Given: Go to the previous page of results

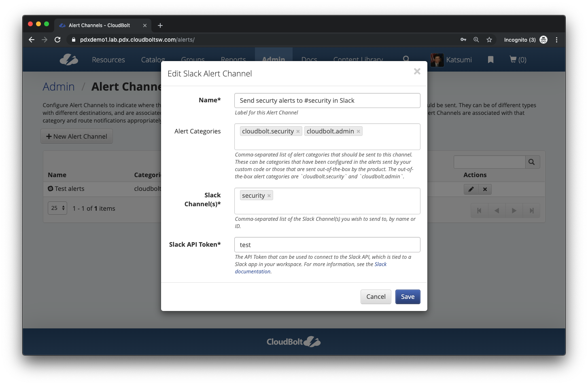Looking at the screenshot, I should pyautogui.click(x=497, y=211).
